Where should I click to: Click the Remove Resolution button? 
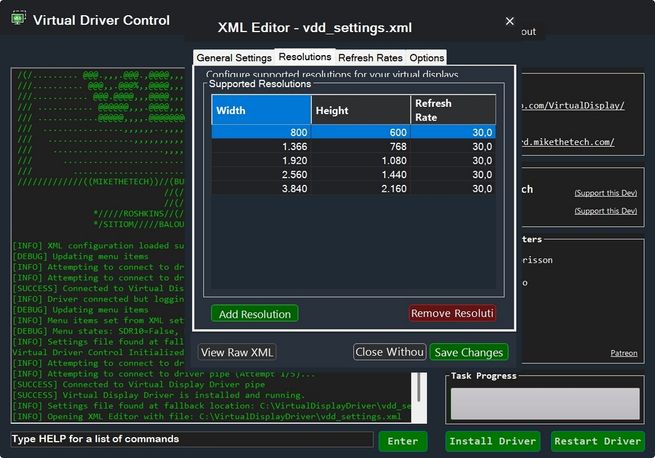[x=452, y=313]
